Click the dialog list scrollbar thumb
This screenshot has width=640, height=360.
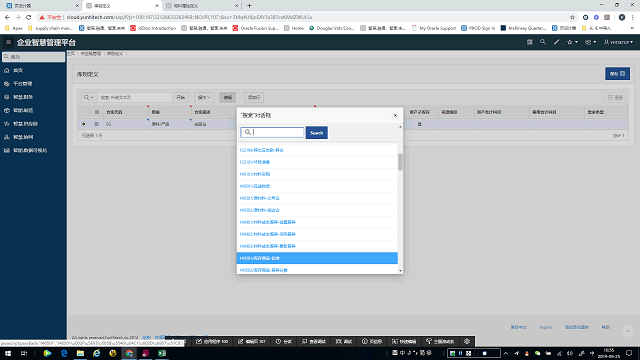click(x=400, y=162)
